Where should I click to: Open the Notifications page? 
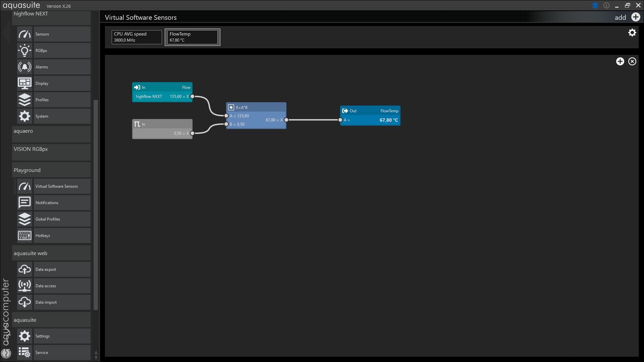62,203
